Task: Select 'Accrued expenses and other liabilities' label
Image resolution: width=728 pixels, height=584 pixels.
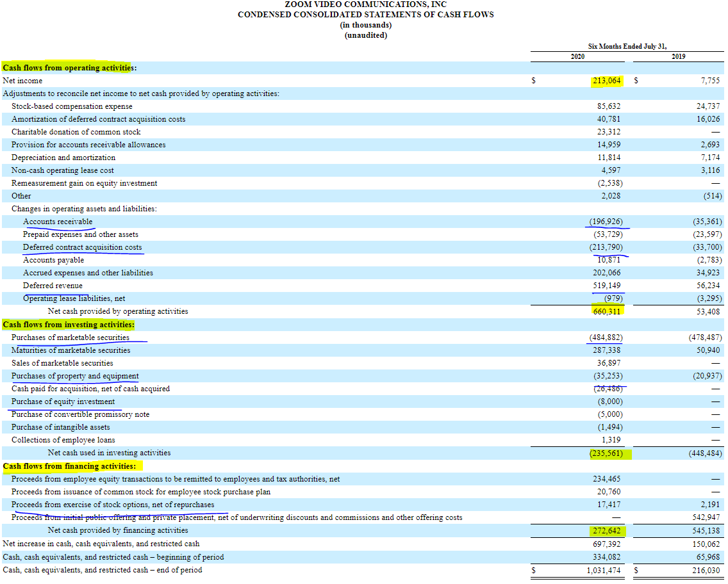Action: pyautogui.click(x=88, y=273)
